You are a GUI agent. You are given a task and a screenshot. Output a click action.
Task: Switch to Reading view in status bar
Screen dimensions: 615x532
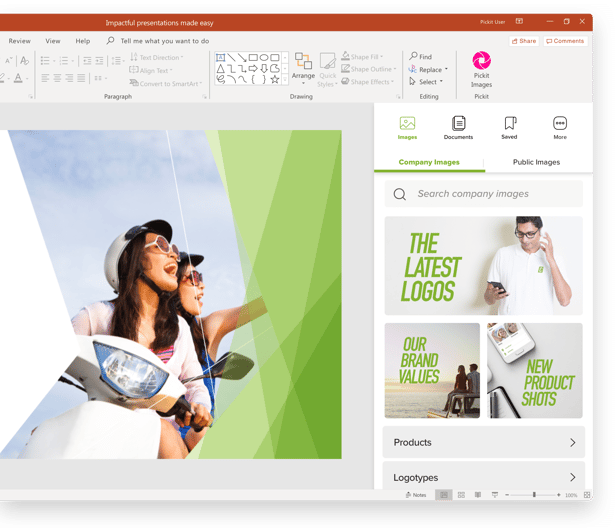point(478,495)
